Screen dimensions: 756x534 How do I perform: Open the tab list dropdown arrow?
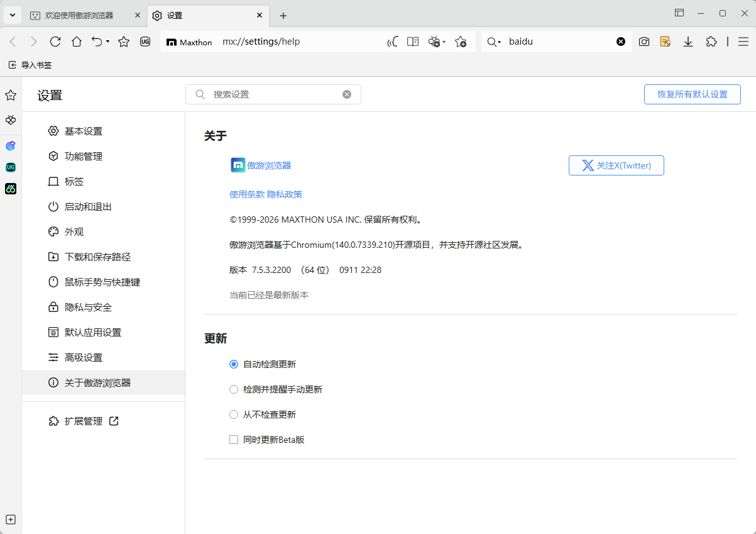coord(12,14)
